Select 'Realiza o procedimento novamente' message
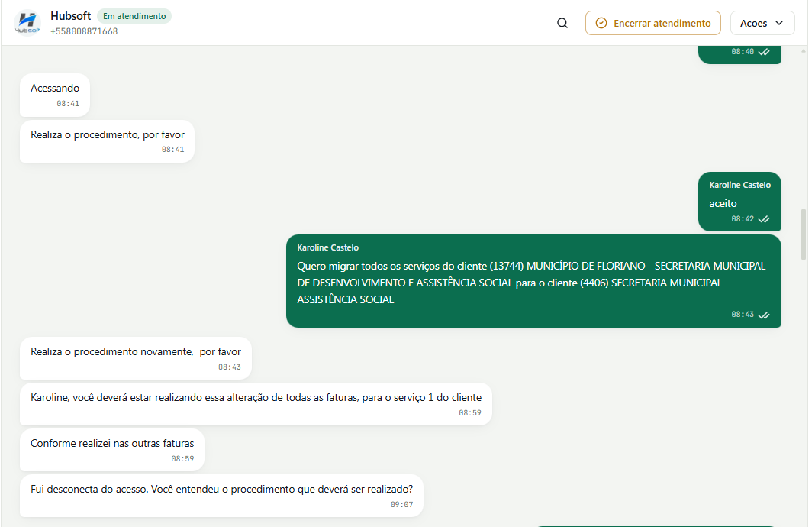 [x=136, y=358]
